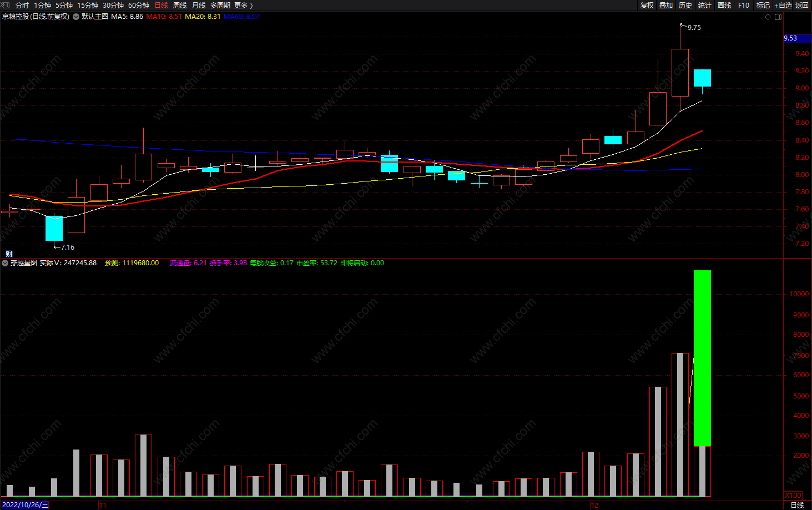
Task: Switch to the 分时 intraday view
Action: pos(22,6)
